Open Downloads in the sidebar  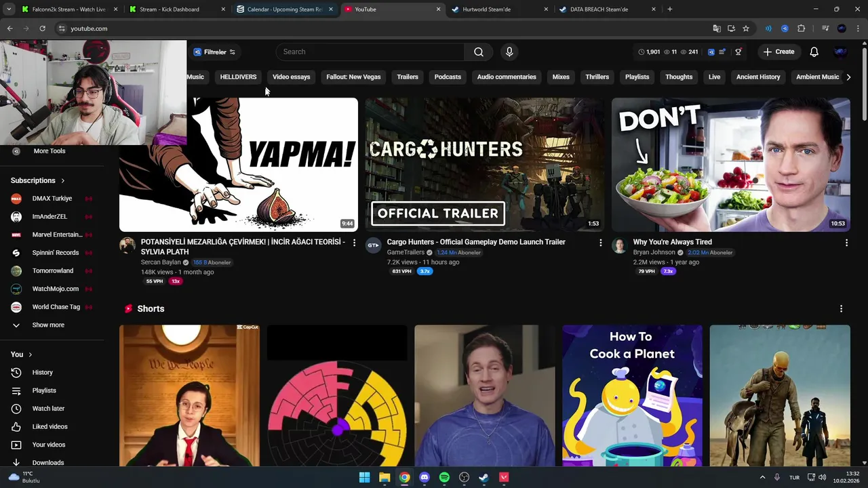coord(49,463)
